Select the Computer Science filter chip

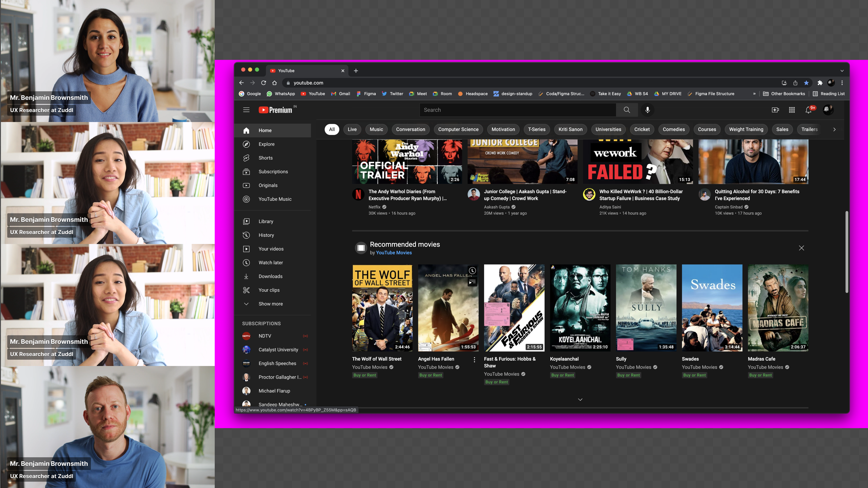pos(458,129)
